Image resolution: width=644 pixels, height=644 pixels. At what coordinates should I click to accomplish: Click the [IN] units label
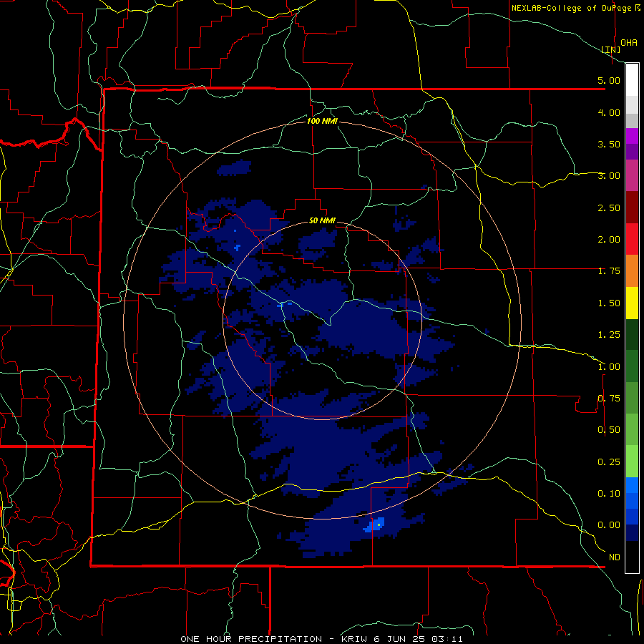click(611, 49)
